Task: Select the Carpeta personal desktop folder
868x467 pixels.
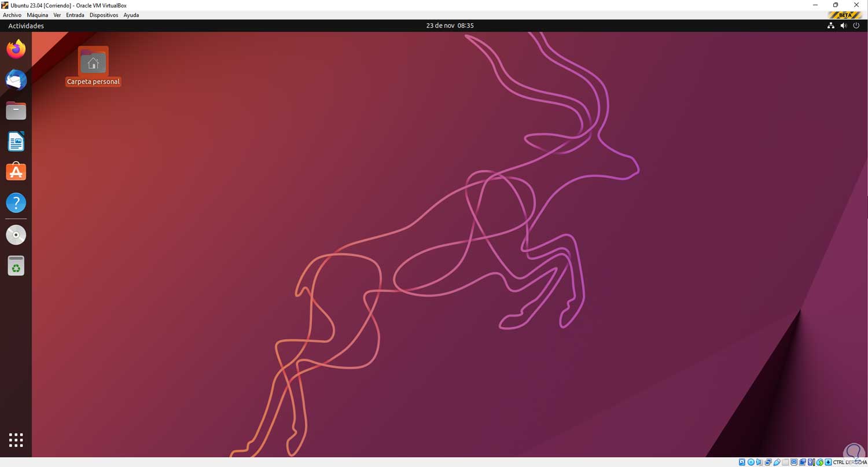Action: (93, 67)
